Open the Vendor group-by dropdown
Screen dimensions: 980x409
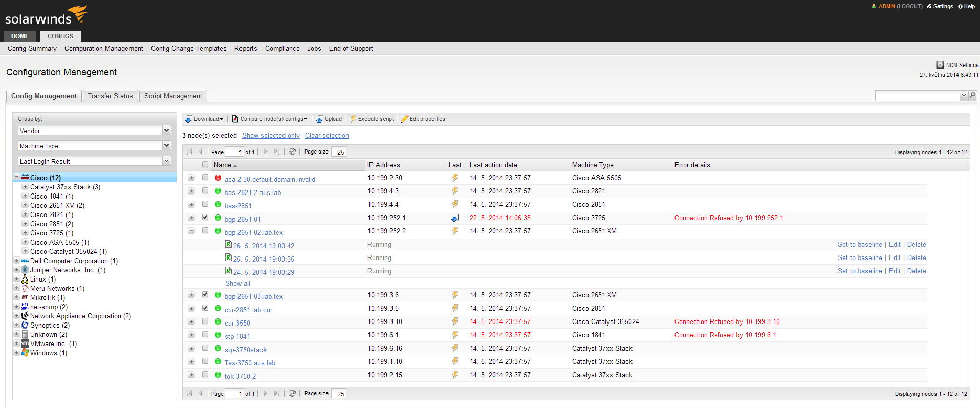pos(166,131)
